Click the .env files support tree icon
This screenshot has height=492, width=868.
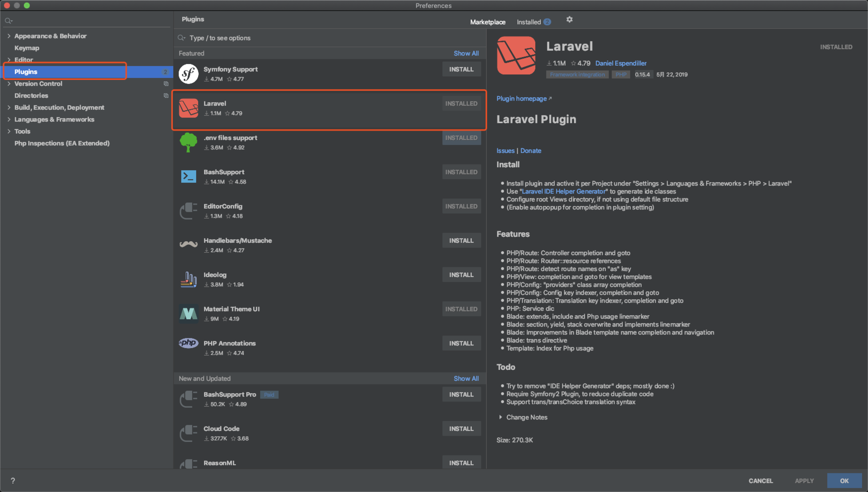(x=188, y=142)
